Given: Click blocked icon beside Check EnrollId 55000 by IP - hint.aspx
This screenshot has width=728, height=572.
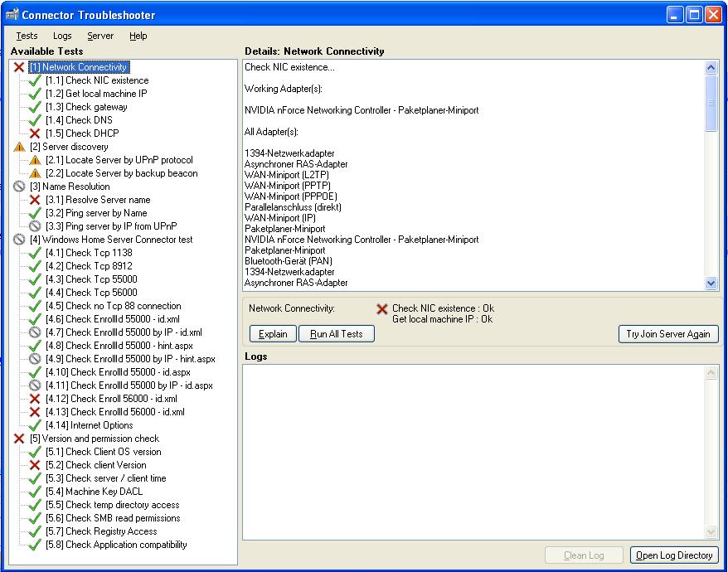Looking at the screenshot, I should point(35,359).
